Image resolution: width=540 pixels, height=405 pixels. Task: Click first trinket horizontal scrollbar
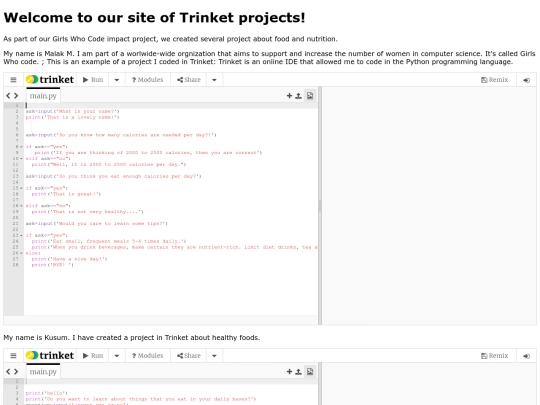(161, 320)
